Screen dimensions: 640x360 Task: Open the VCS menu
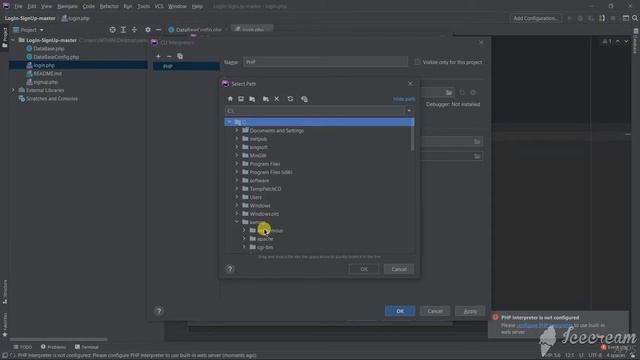pos(159,7)
